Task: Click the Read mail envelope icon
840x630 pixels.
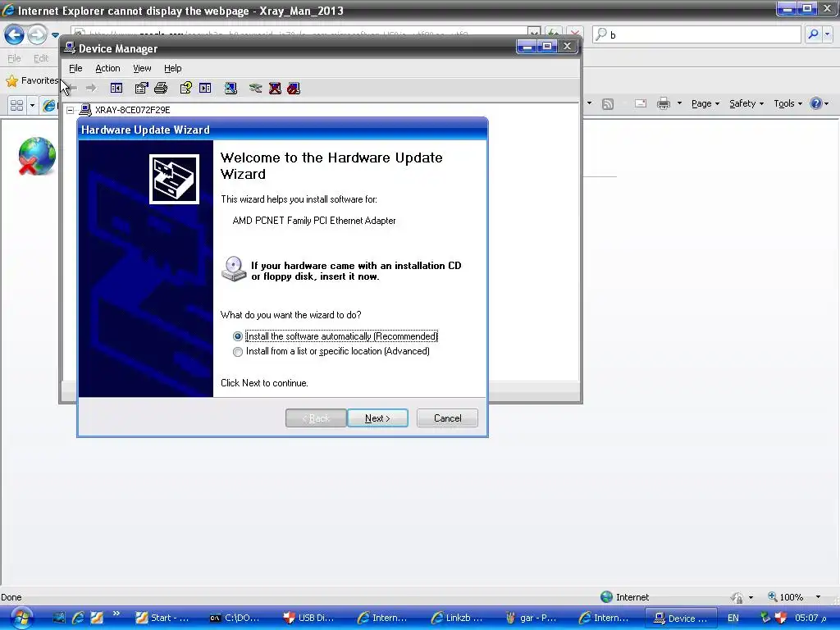Action: tap(641, 103)
